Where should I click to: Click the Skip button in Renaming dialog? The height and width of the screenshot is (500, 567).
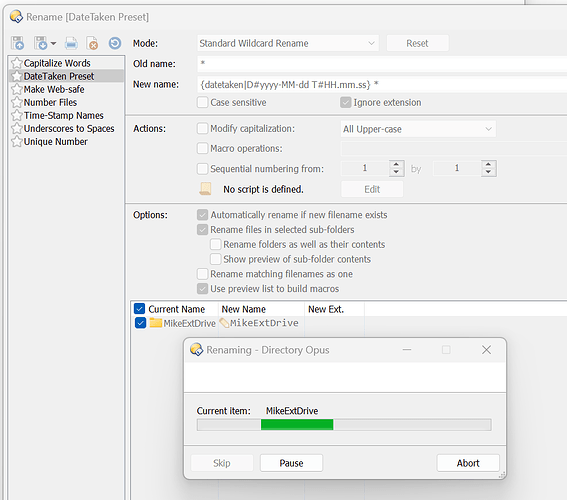coord(222,463)
